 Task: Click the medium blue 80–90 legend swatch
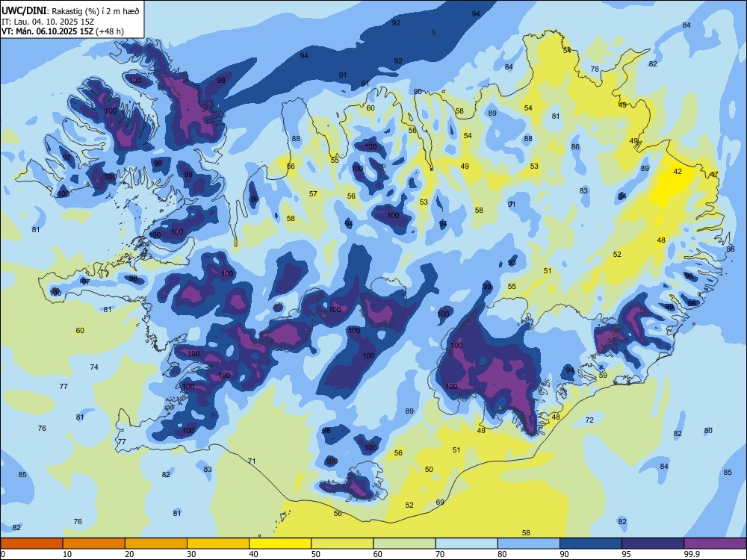(x=529, y=544)
